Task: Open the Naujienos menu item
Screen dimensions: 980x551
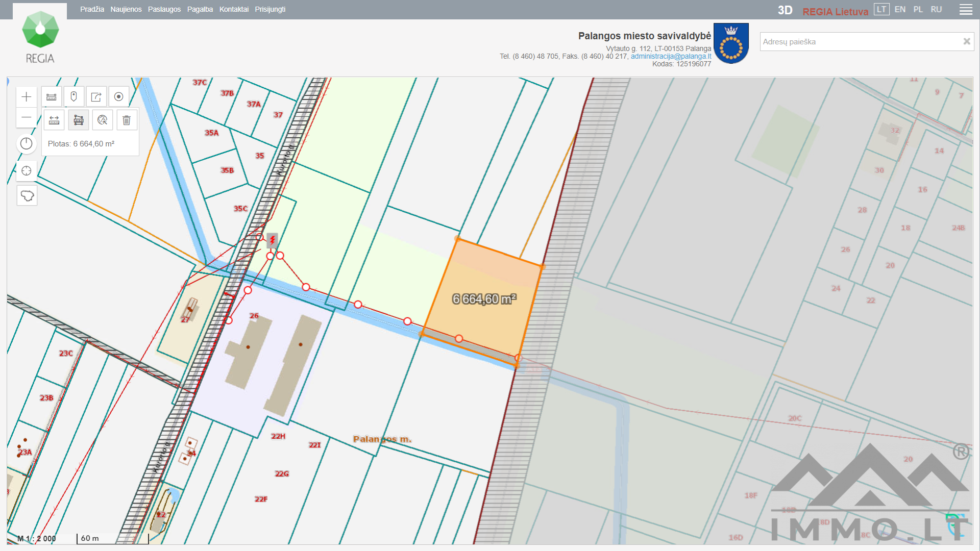Action: [126, 9]
